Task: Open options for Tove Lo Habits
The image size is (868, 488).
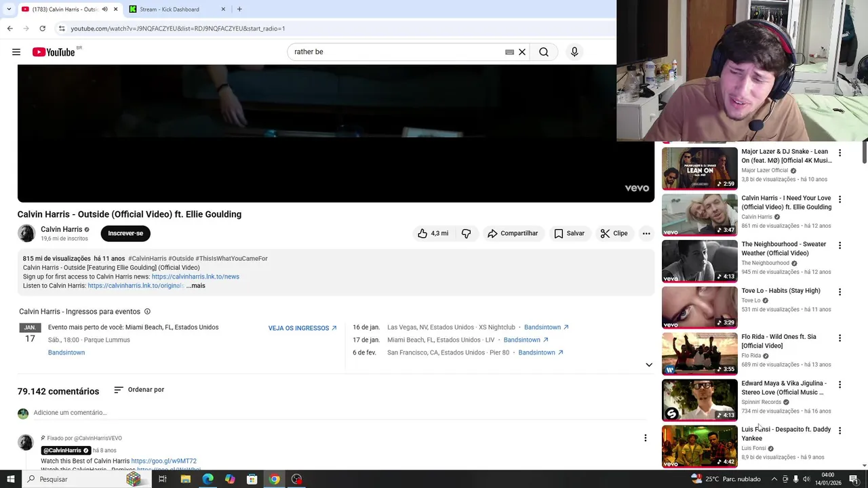Action: pyautogui.click(x=840, y=292)
